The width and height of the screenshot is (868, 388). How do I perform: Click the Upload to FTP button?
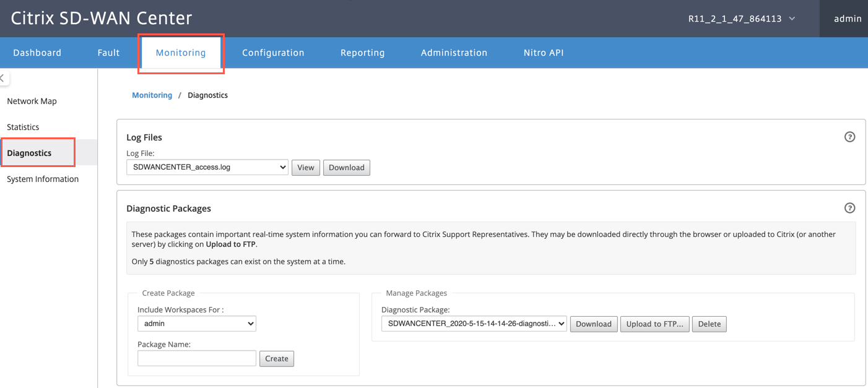pos(654,324)
